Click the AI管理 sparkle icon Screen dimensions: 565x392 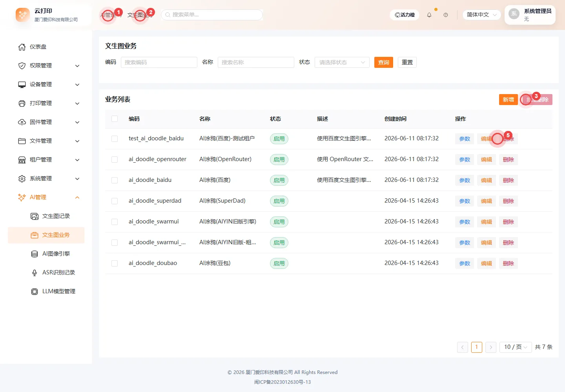click(22, 198)
